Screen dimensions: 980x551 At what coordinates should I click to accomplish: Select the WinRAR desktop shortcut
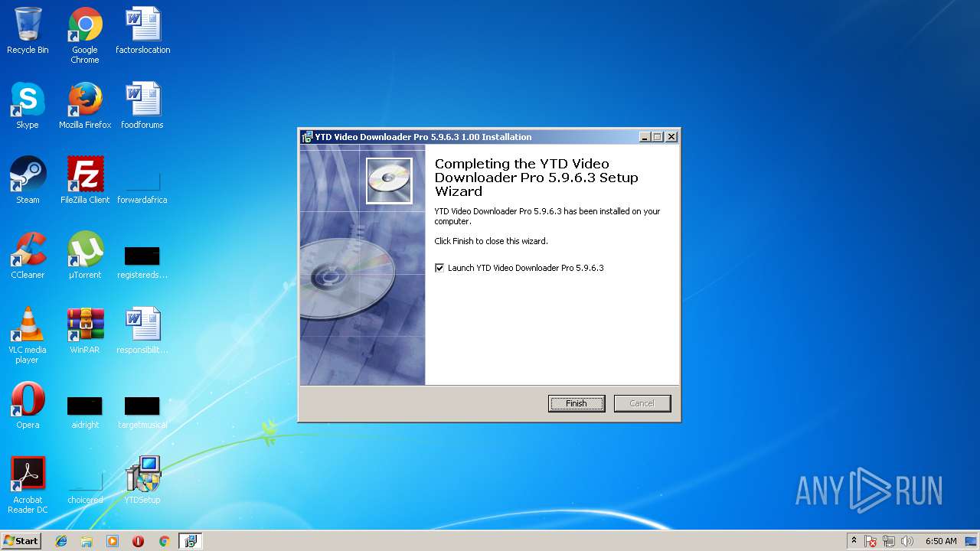tap(85, 331)
